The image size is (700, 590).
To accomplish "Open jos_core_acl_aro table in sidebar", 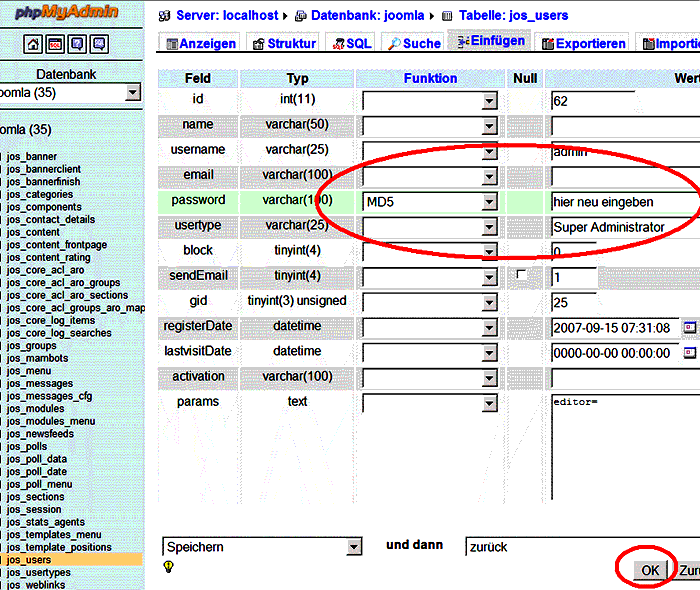I will point(46,270).
